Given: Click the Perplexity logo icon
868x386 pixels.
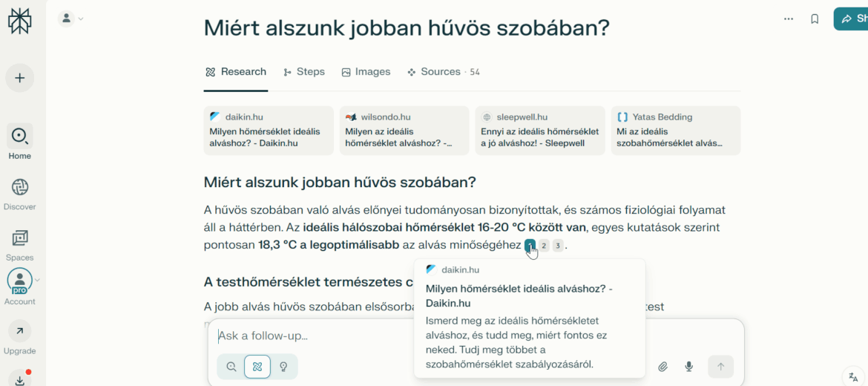Looking at the screenshot, I should coord(19,22).
